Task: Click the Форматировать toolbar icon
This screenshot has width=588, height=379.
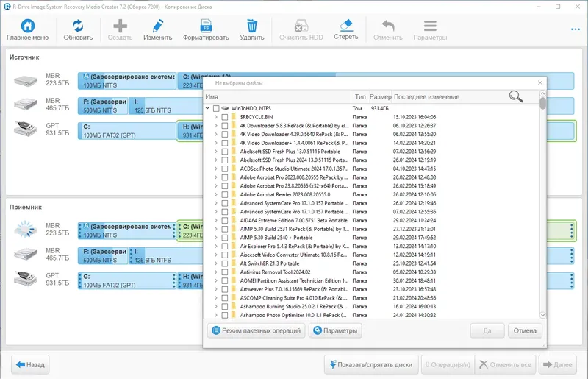Action: (206, 26)
